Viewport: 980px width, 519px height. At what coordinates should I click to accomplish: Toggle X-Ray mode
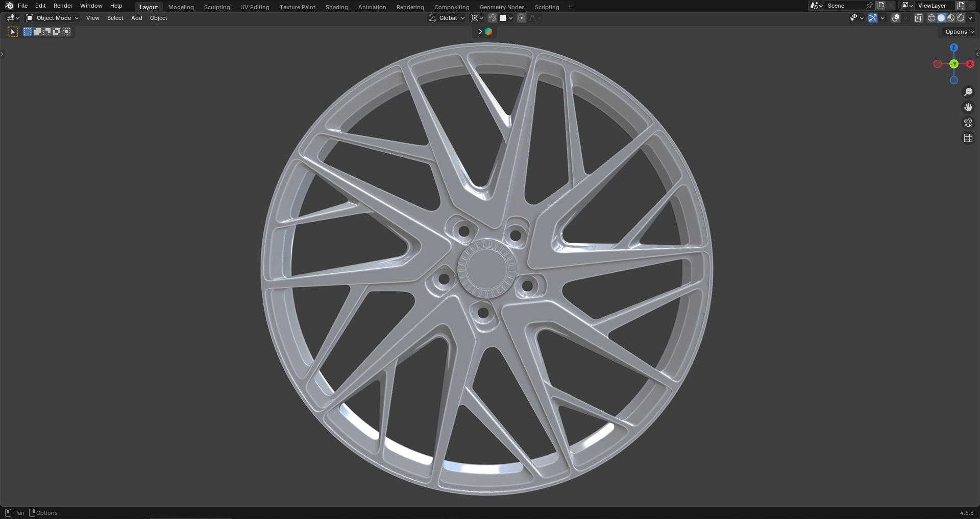pos(918,18)
